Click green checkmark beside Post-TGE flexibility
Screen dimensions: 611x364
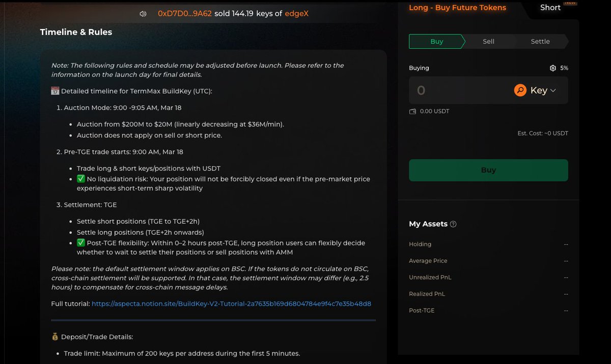(x=81, y=243)
